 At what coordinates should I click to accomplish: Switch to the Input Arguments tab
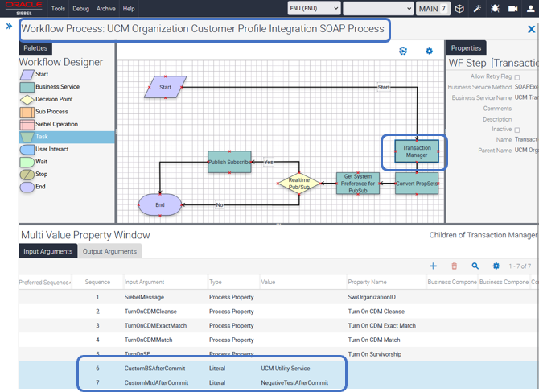click(47, 251)
